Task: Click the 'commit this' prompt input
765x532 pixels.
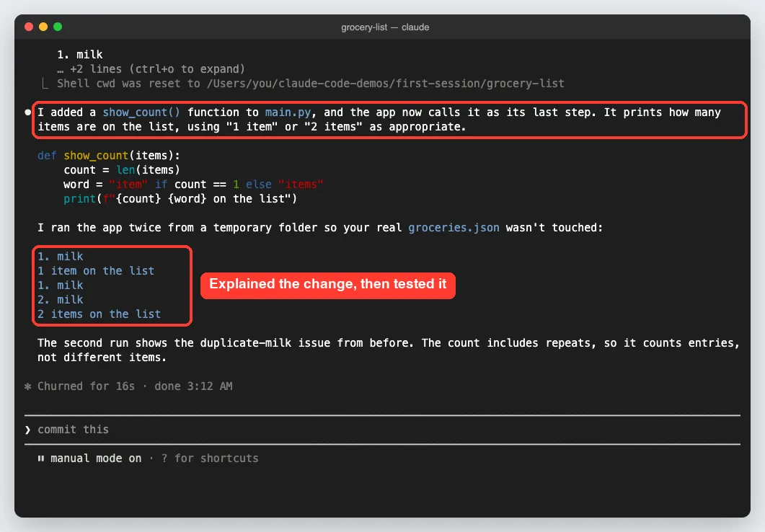Action: [382, 430]
